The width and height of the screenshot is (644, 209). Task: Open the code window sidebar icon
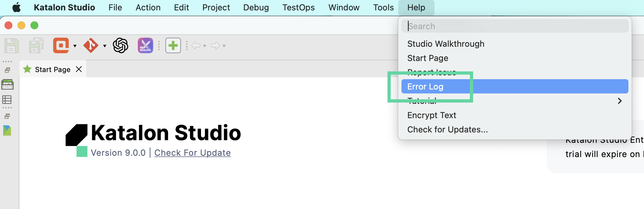tap(7, 84)
